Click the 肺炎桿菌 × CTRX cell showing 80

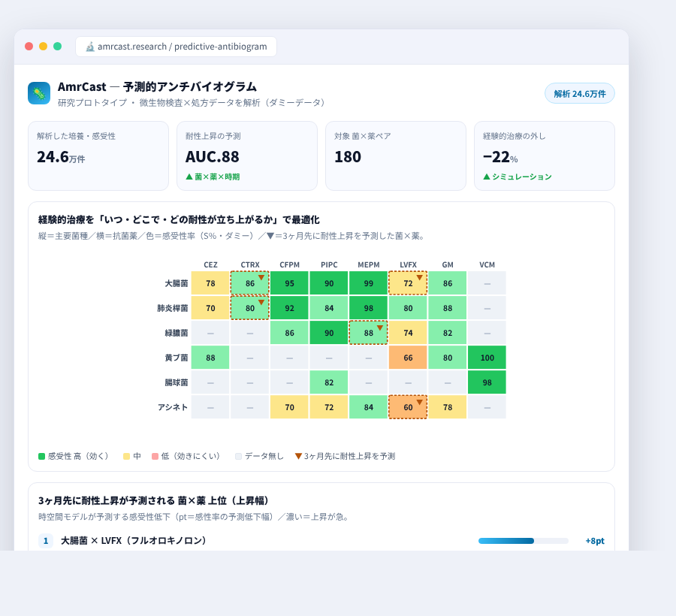pos(250,308)
